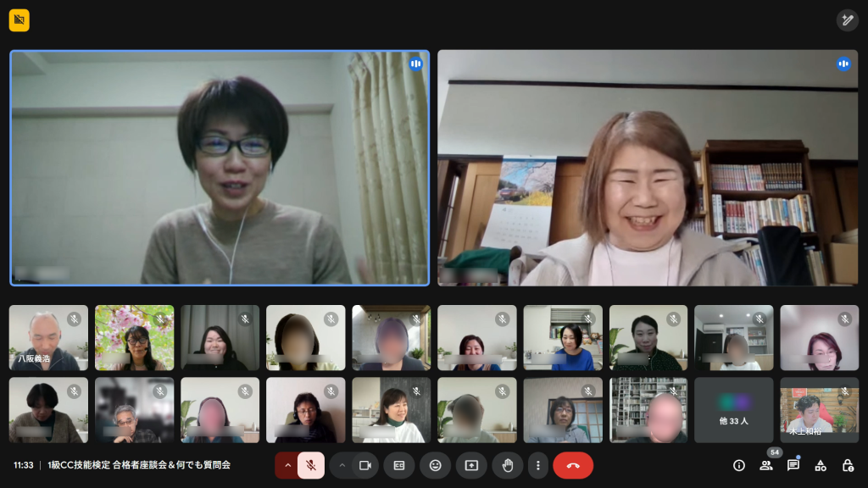This screenshot has width=868, height=488.
Task: Open meeting details info icon
Action: click(739, 465)
